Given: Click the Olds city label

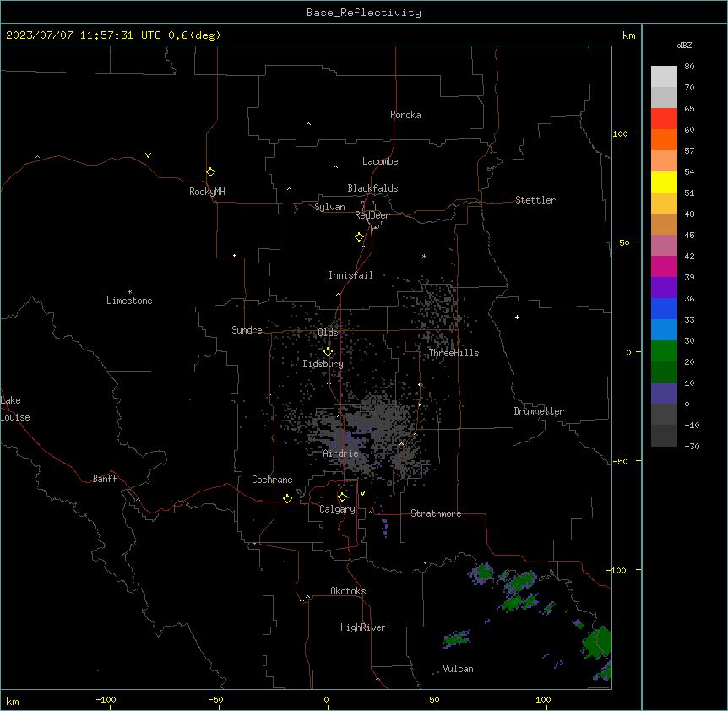Looking at the screenshot, I should point(328,333).
